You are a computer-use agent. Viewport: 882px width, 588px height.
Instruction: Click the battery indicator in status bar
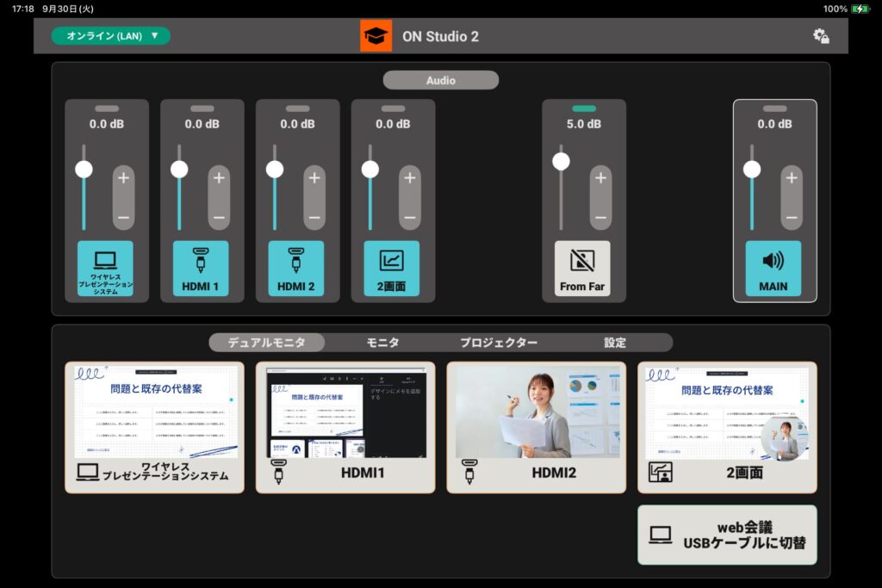[x=860, y=9]
